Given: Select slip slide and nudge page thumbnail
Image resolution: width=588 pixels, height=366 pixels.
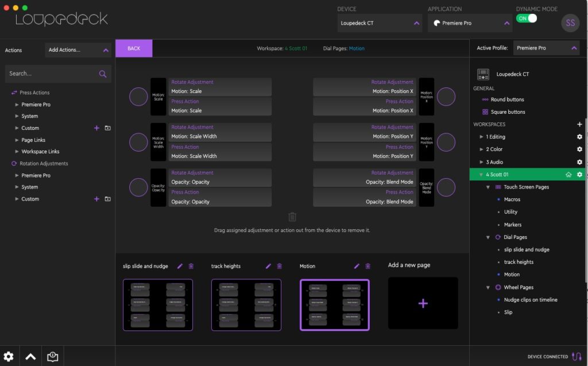Looking at the screenshot, I should tap(158, 305).
